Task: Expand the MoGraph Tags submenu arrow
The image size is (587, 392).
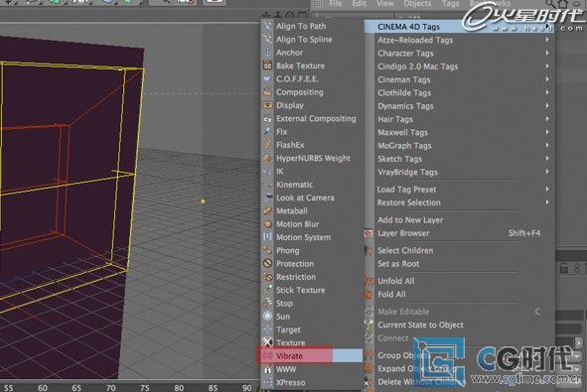Action: pos(547,145)
